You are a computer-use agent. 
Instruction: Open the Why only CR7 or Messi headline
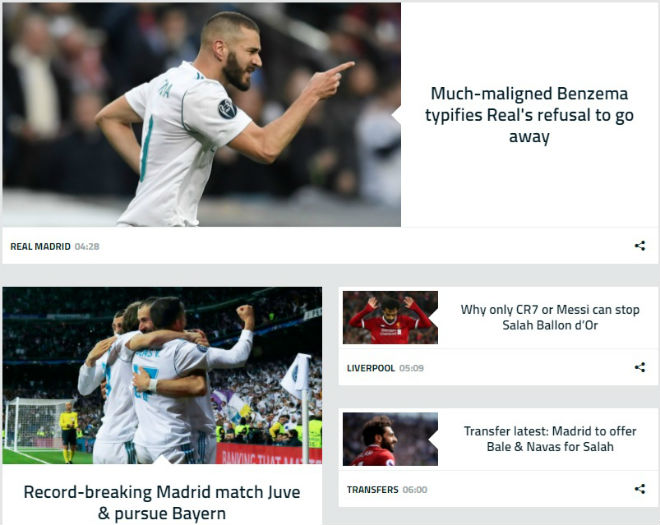pos(550,317)
